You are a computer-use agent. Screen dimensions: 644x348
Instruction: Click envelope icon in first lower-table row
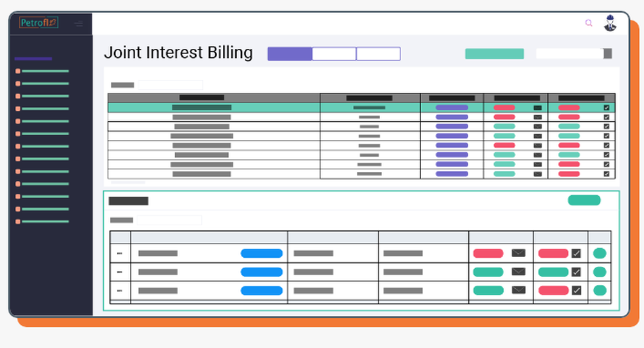pos(518,253)
